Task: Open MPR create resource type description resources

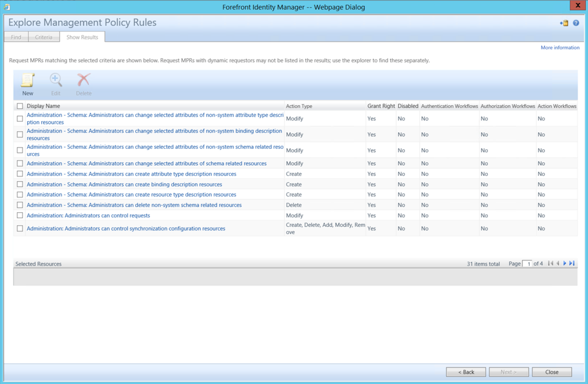Action: 131,195
